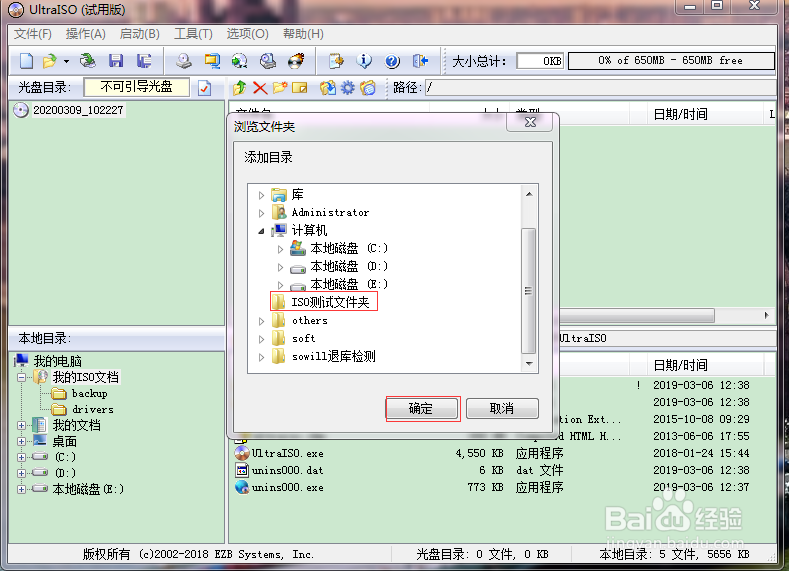
Task: Click the 取消 button in browse dialog
Action: 502,409
